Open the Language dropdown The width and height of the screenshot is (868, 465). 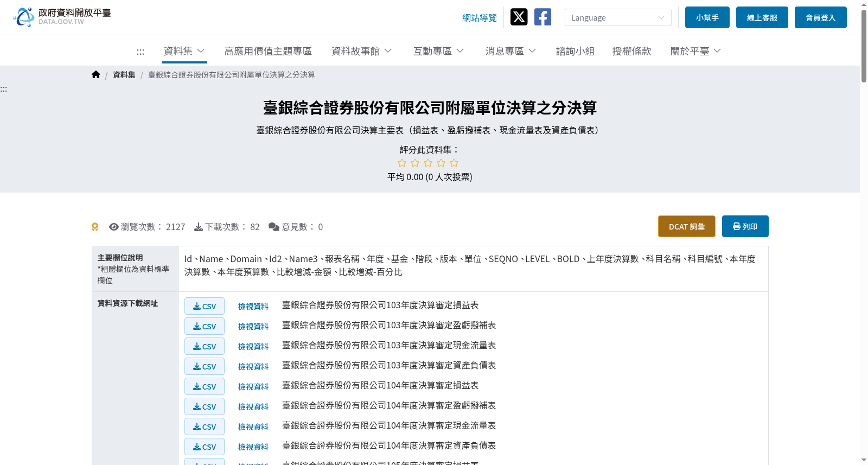pos(618,17)
